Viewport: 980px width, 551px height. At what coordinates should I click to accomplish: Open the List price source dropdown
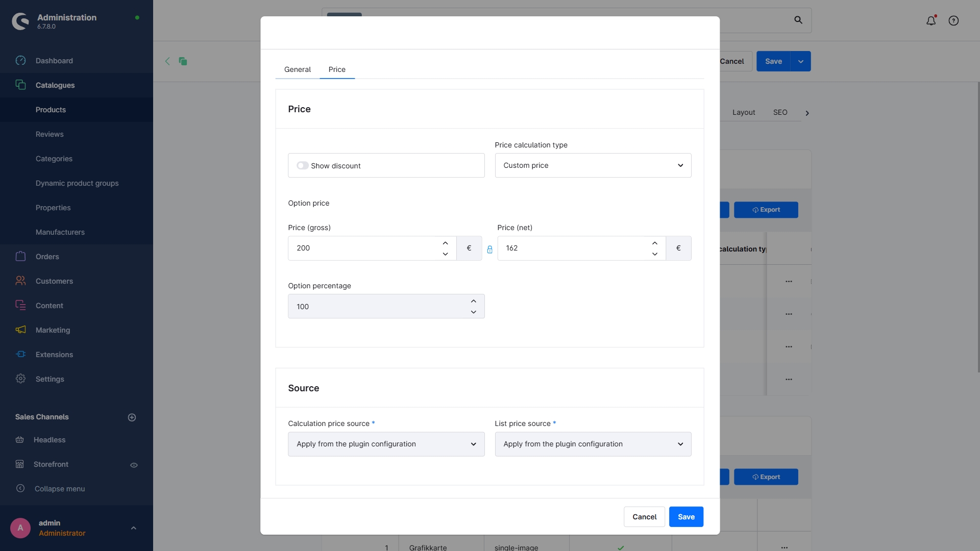pos(593,444)
